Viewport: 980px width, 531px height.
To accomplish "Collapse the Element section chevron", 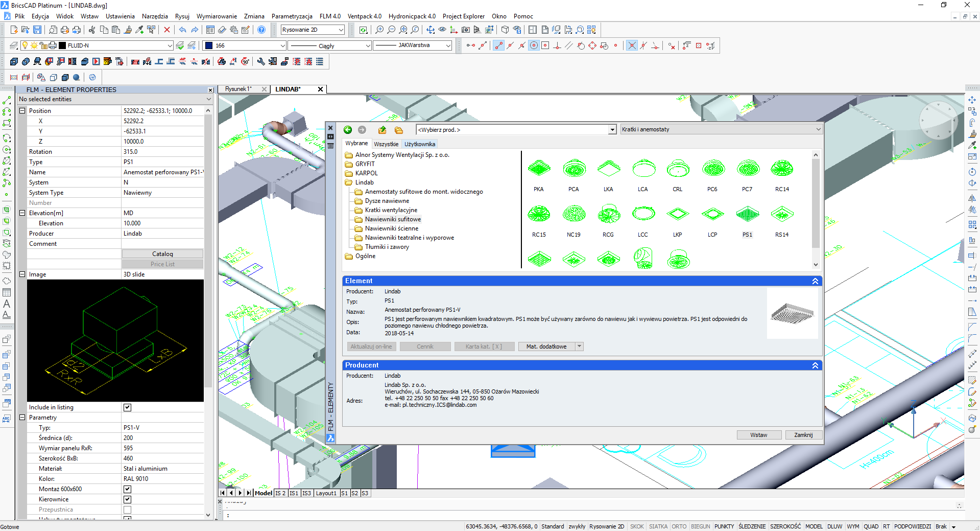I will [815, 281].
